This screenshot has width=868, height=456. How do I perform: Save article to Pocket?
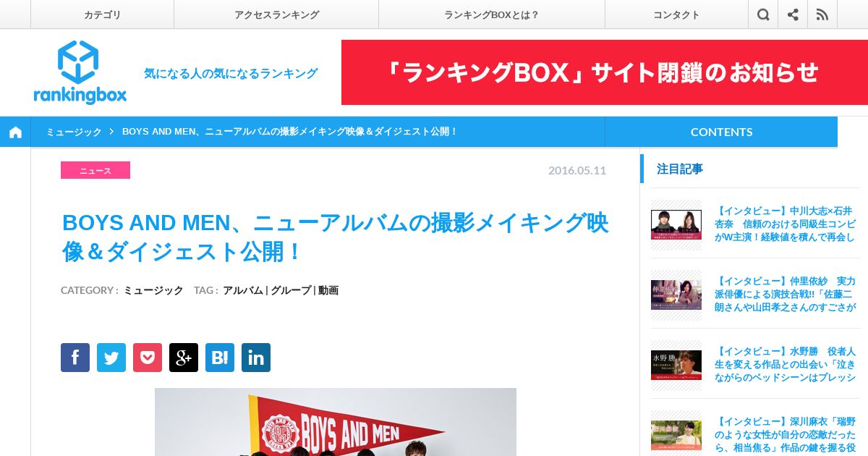click(x=148, y=358)
